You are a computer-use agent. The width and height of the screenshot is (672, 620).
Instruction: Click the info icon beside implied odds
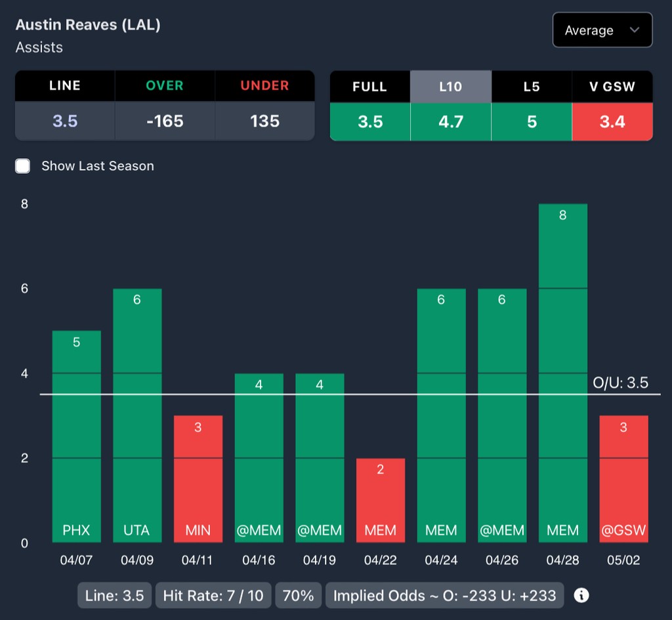pyautogui.click(x=581, y=595)
